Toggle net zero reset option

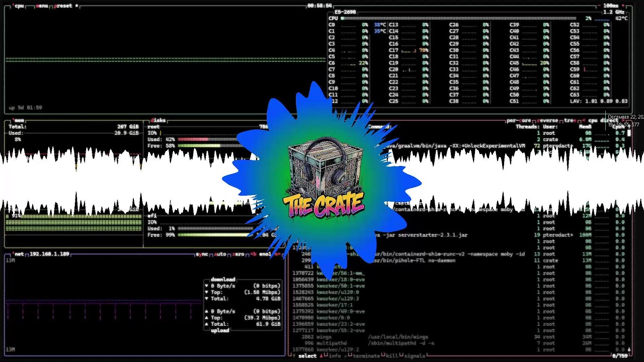[x=238, y=254]
